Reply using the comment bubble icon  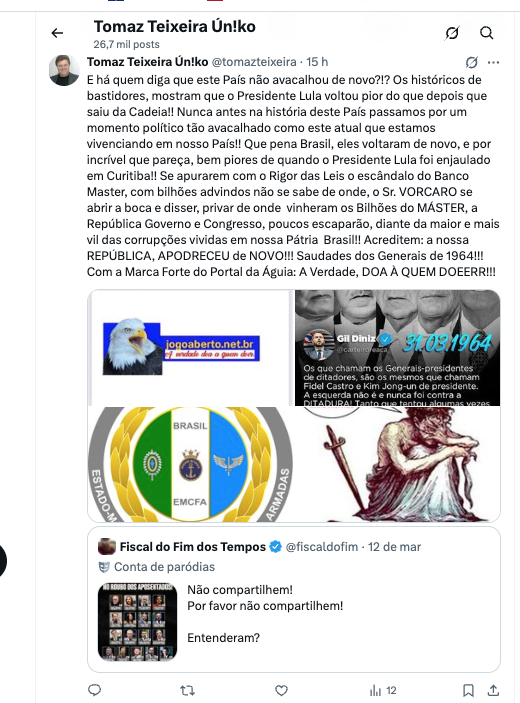[x=94, y=690]
